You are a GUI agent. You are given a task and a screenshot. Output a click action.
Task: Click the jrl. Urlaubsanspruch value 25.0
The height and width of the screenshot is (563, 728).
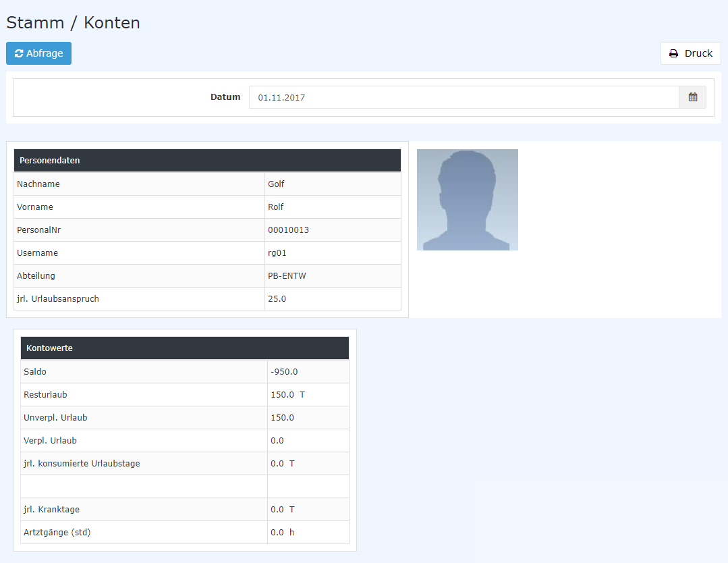(x=277, y=299)
